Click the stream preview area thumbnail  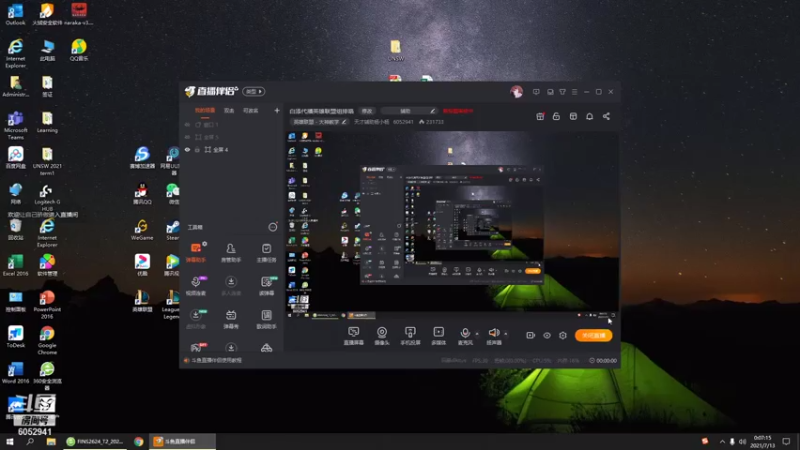click(x=452, y=224)
